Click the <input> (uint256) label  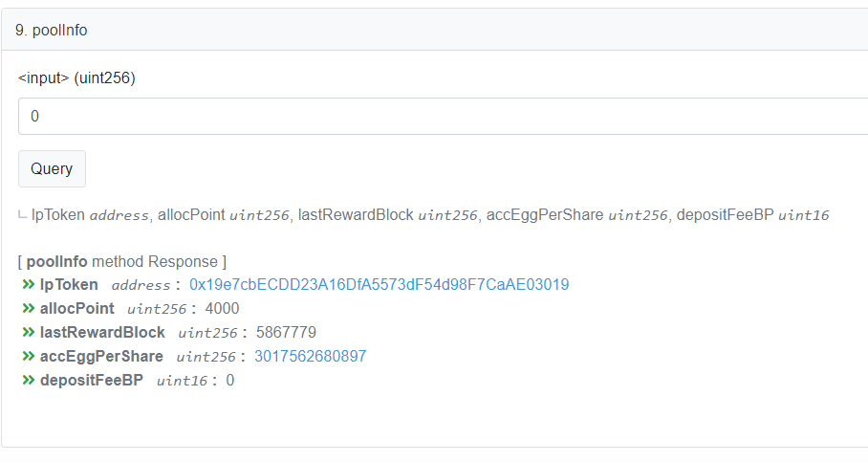tap(76, 78)
